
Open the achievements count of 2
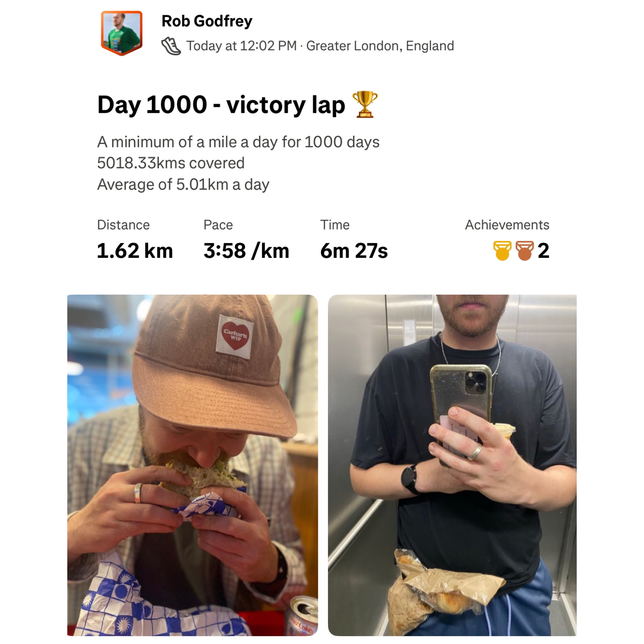point(543,251)
